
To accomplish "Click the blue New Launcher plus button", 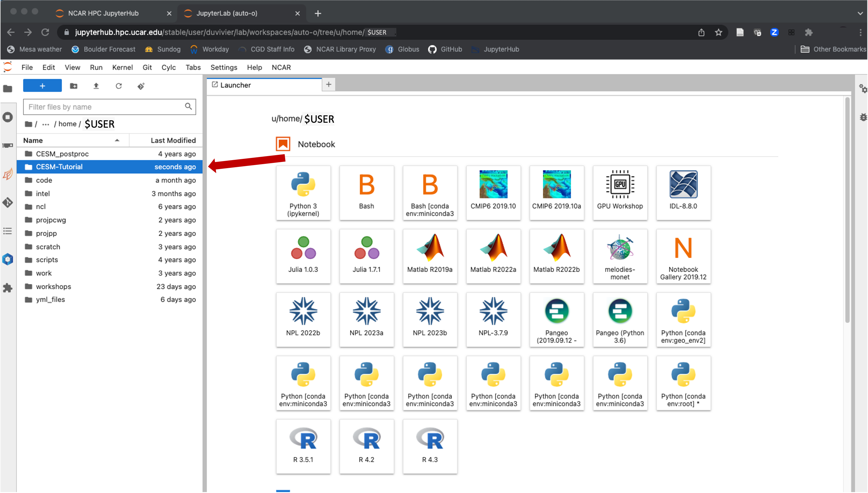I will coord(42,86).
